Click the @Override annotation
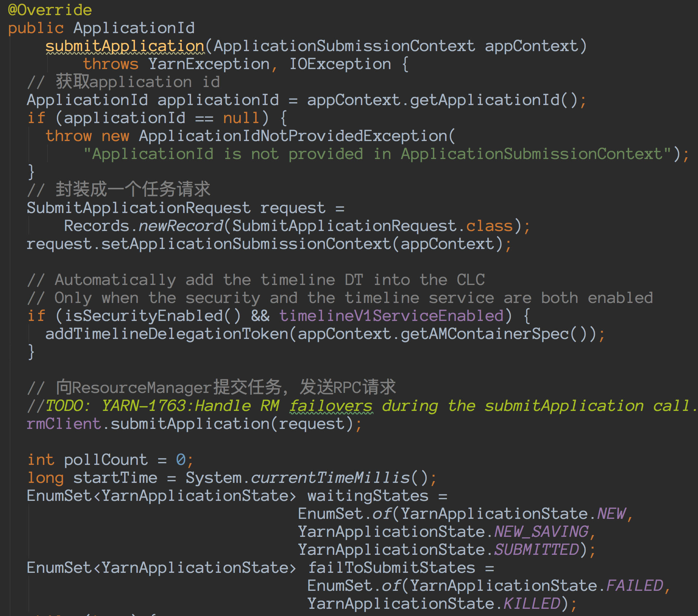The image size is (698, 616). (x=50, y=10)
